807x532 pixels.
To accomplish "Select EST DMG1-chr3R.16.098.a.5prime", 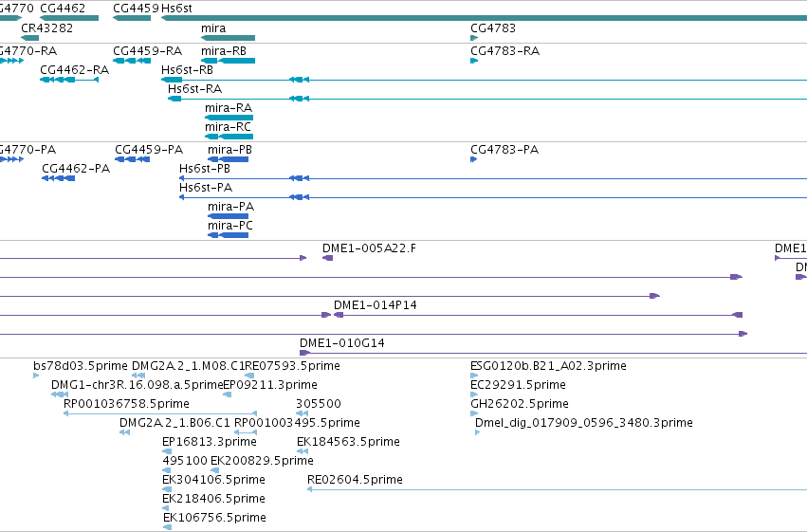I will [59, 394].
